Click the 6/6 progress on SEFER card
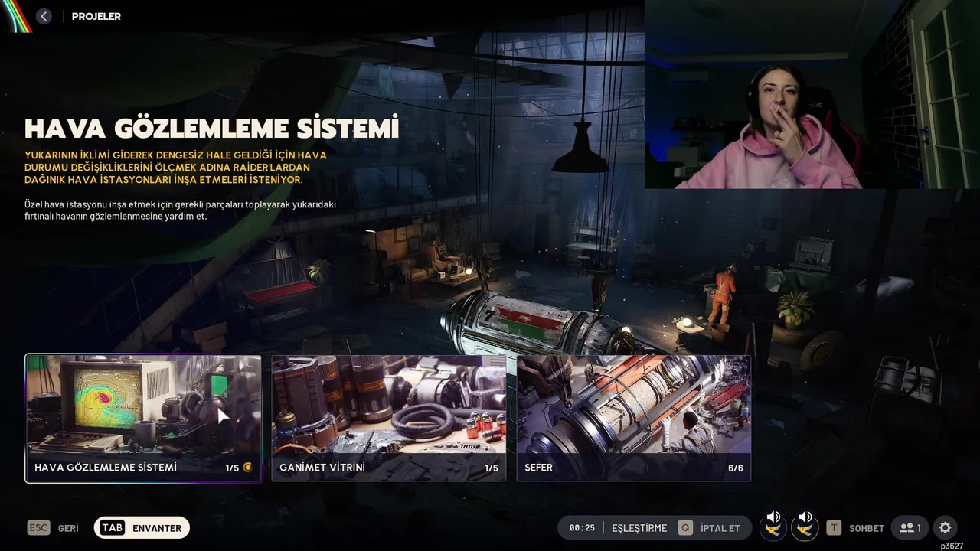 pos(736,468)
